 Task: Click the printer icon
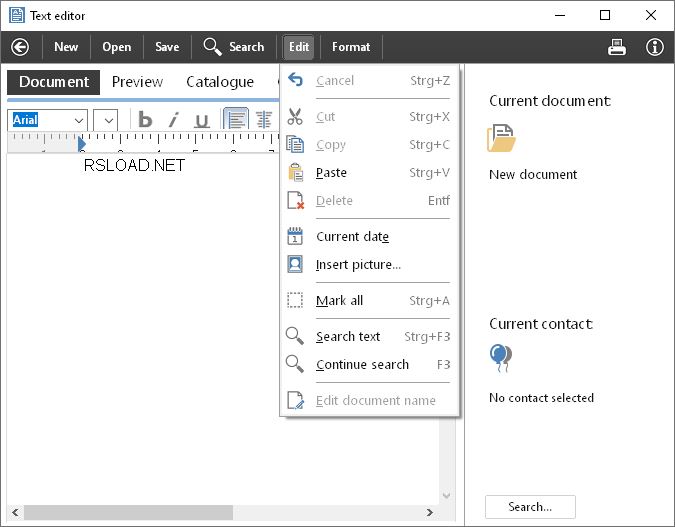point(617,47)
